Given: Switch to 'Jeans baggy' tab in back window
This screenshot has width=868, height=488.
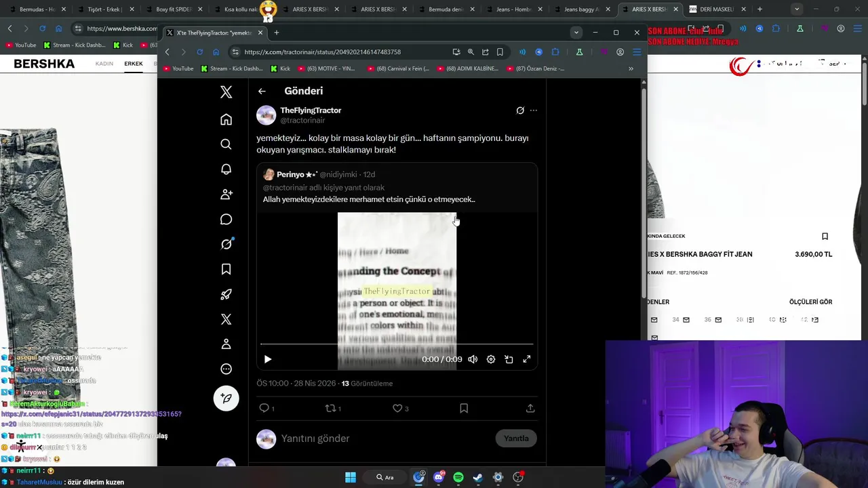Looking at the screenshot, I should click(580, 9).
